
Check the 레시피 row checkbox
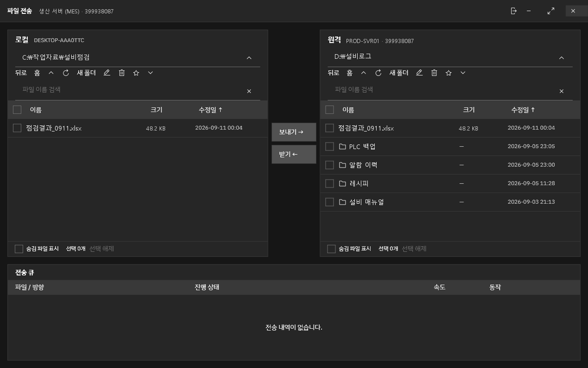point(329,183)
